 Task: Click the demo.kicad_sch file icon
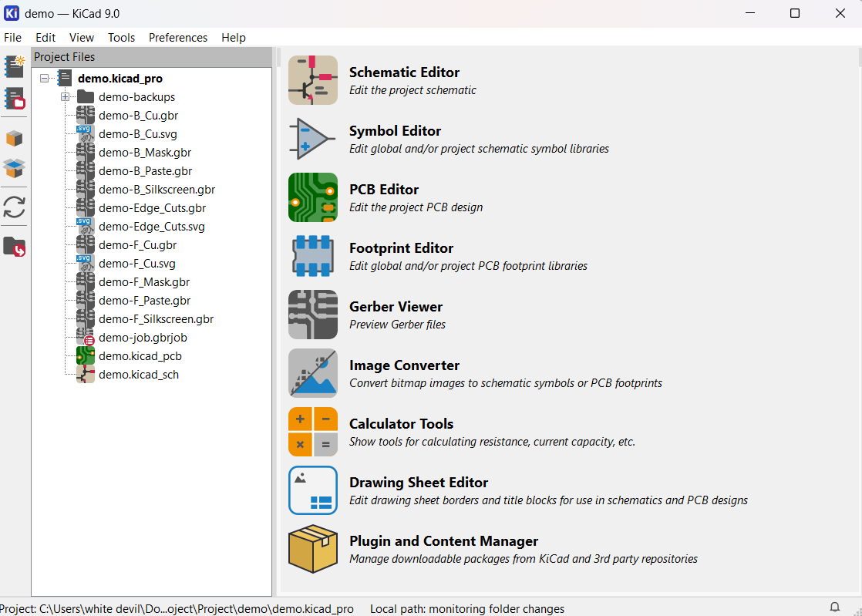pyautogui.click(x=86, y=375)
